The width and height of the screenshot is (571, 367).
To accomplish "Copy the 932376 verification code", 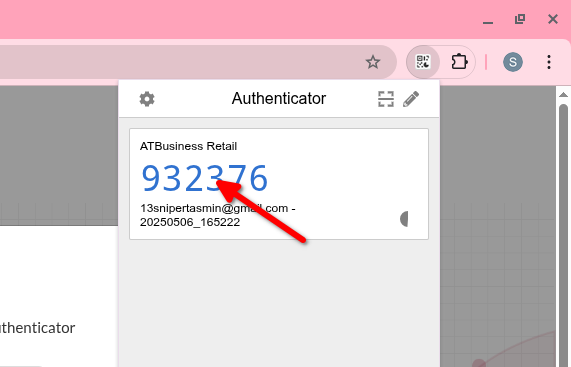I will click(205, 178).
